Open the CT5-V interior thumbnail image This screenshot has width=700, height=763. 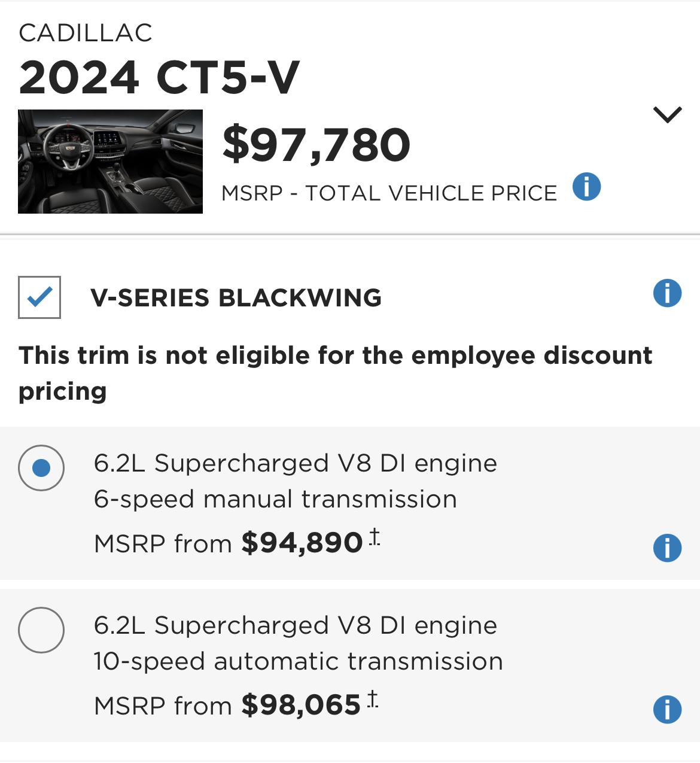(x=110, y=162)
